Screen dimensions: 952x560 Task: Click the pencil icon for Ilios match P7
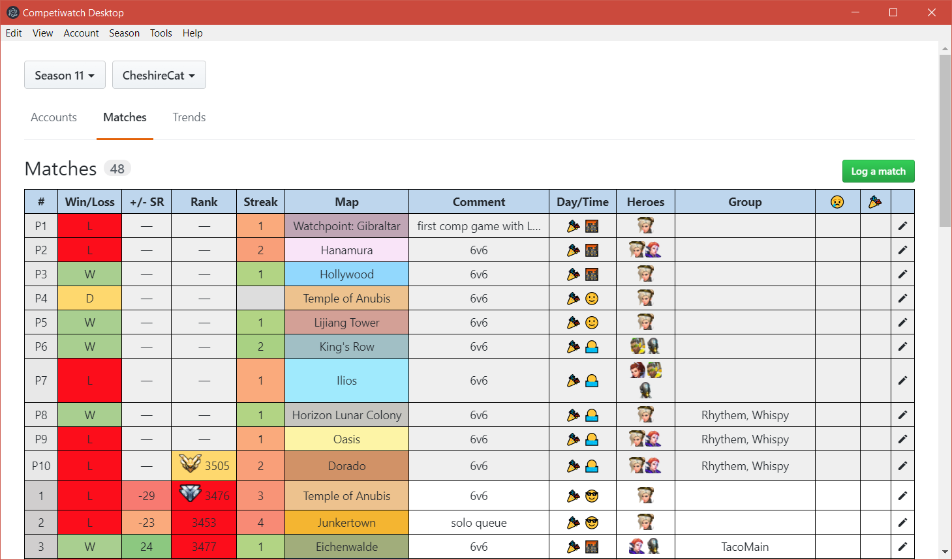[902, 381]
